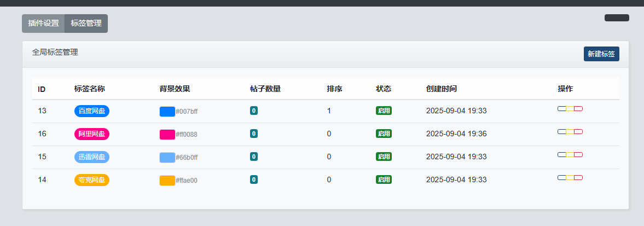The image size is (644, 226).
Task: Click the 启用 status badge for 夸克网盘
Action: [384, 179]
